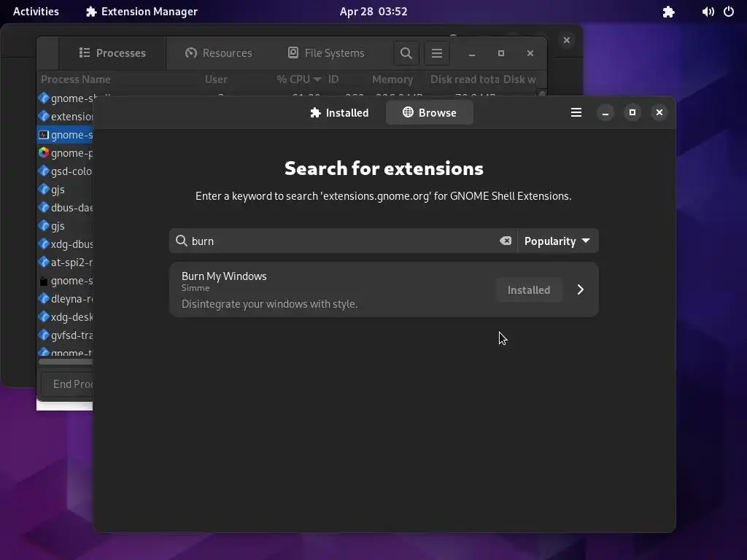Click the puzzle extension tray icon
This screenshot has height=560, width=747.
pyautogui.click(x=668, y=12)
